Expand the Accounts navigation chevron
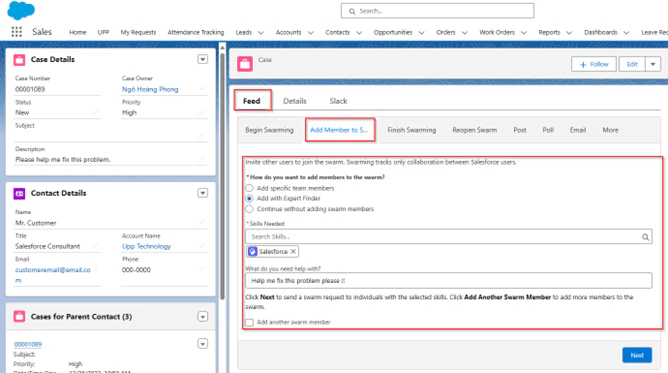 [311, 32]
